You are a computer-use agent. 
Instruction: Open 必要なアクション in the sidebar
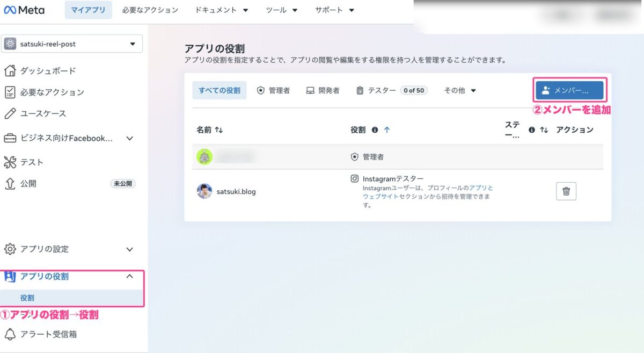click(x=52, y=92)
